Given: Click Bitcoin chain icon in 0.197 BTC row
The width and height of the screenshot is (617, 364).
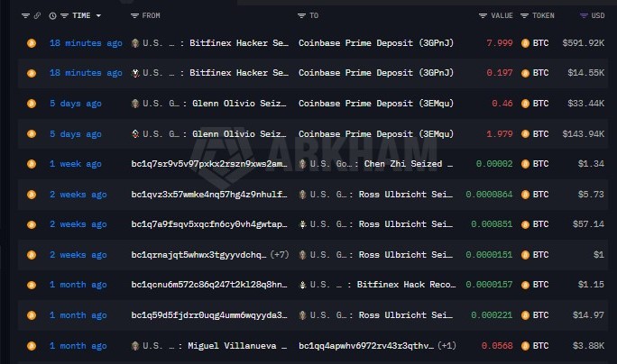Looking at the screenshot, I should point(32,73).
